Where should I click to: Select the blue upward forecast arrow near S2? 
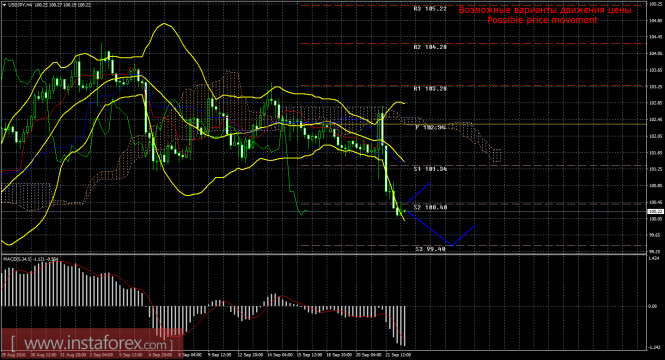coord(419,192)
